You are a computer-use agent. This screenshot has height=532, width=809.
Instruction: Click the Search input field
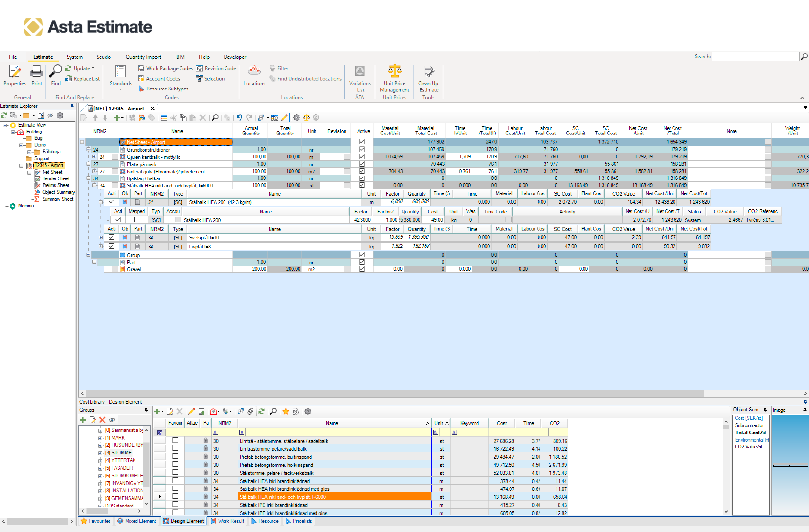tap(755, 57)
